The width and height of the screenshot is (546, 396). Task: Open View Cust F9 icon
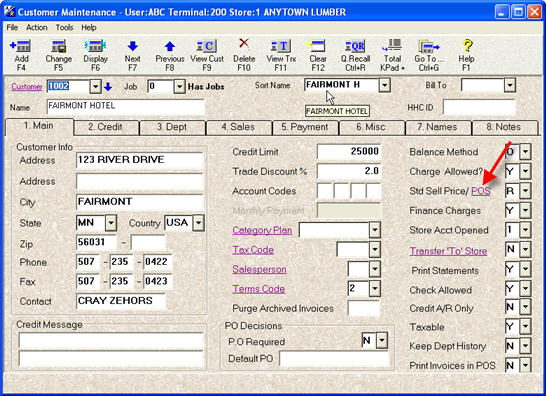click(207, 46)
